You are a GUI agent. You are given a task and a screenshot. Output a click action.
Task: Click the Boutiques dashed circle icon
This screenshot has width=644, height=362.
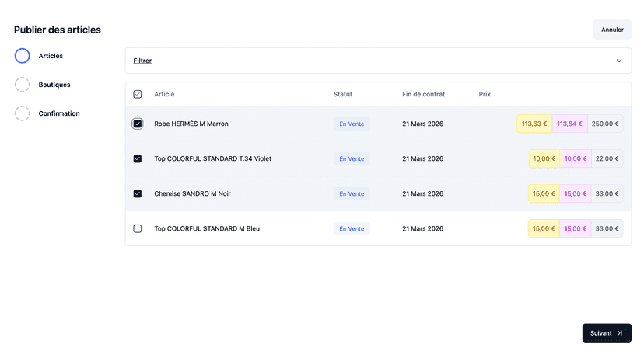click(23, 85)
